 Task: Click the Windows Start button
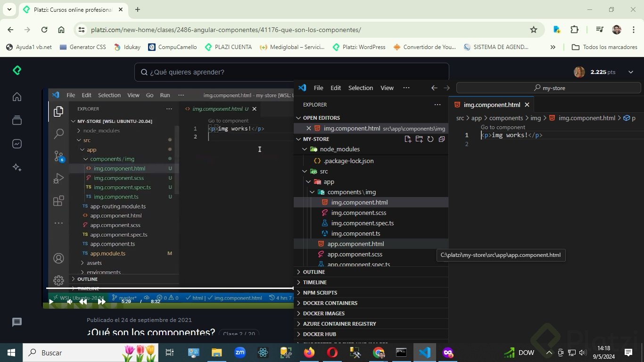pos(11,353)
